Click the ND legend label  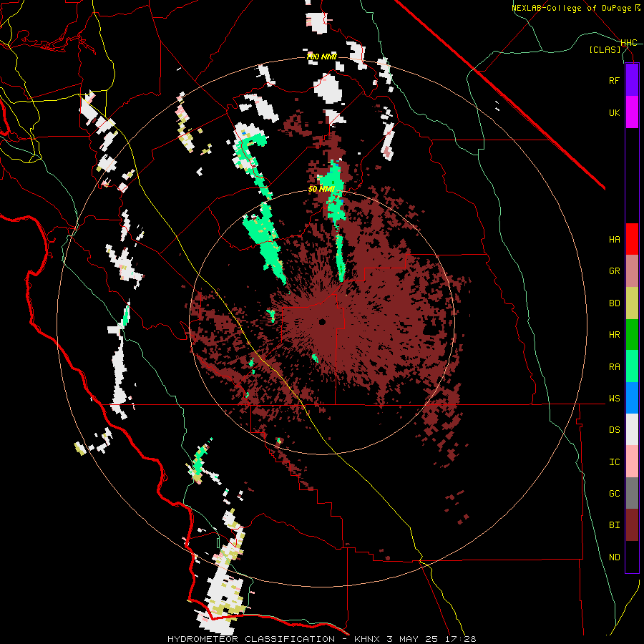pos(614,557)
